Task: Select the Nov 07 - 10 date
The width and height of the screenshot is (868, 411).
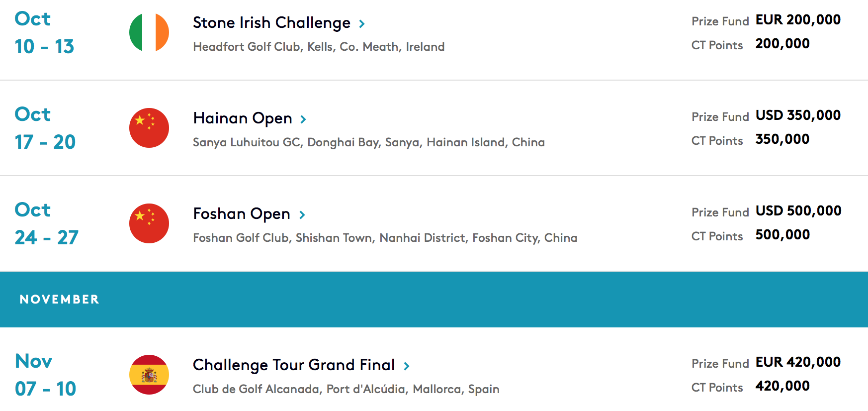Action: pyautogui.click(x=45, y=375)
